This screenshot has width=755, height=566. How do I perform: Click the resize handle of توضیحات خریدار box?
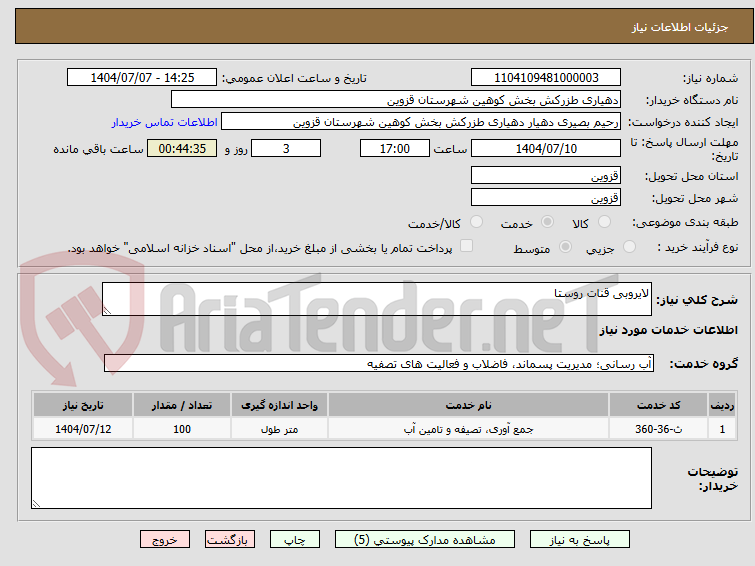[36, 503]
